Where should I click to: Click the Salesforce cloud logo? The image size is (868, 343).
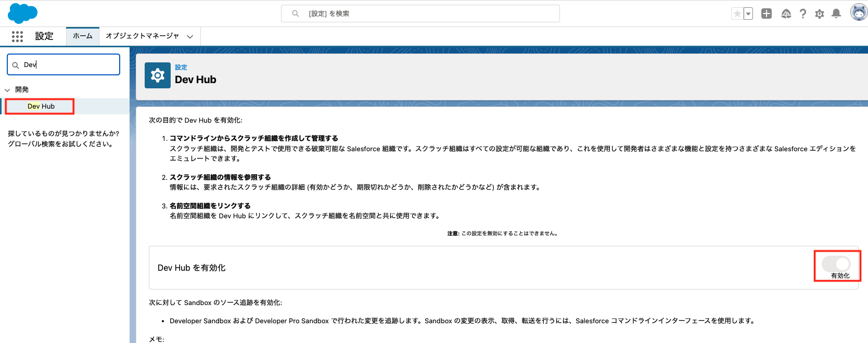22,13
